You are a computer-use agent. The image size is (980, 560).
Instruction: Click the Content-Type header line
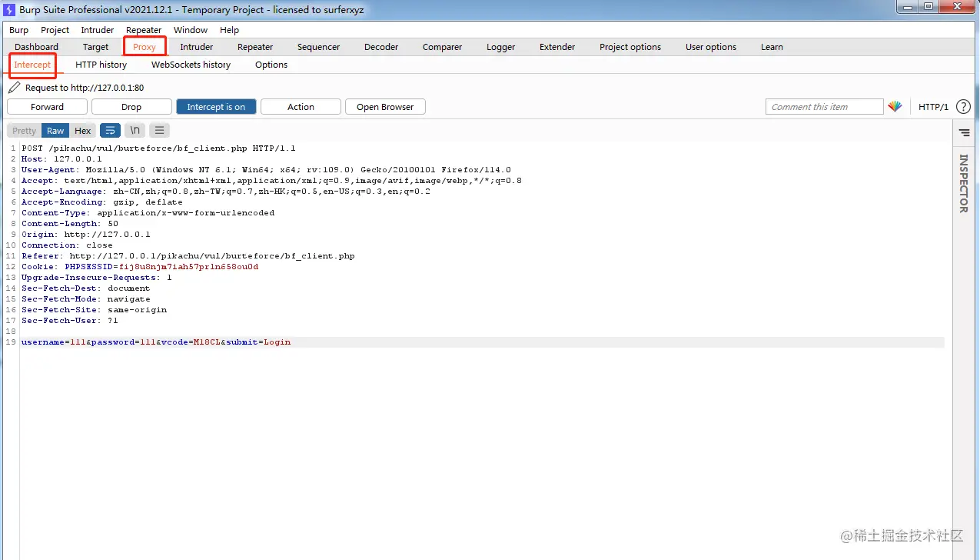(x=148, y=213)
